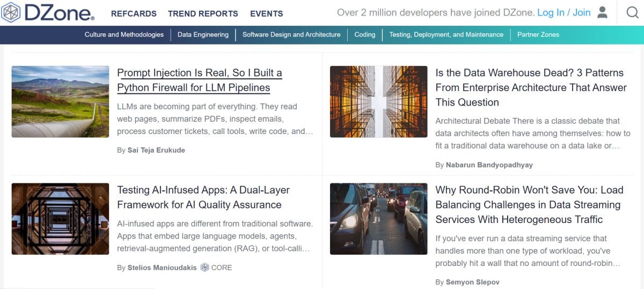The image size is (644, 289).
Task: Click the CORE badge icon beside Stelios Manioudakis
Action: [204, 267]
